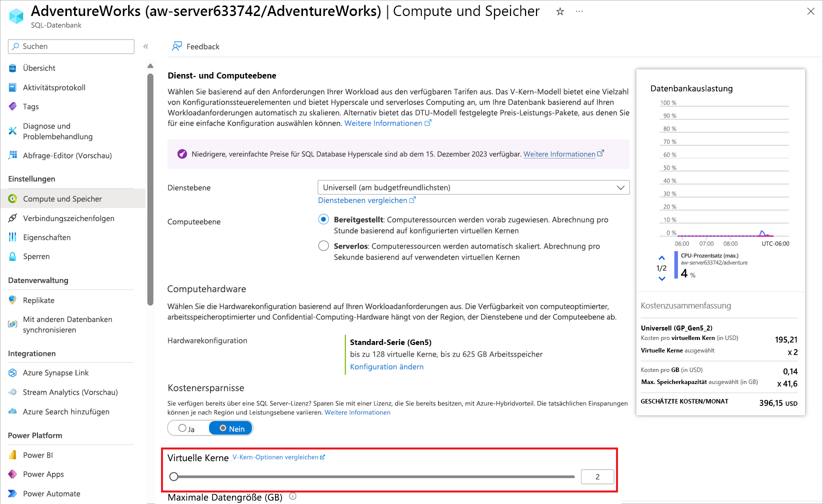This screenshot has width=823, height=504.
Task: Open Weitere Informationen link under Kostenersparnisse
Action: (357, 412)
